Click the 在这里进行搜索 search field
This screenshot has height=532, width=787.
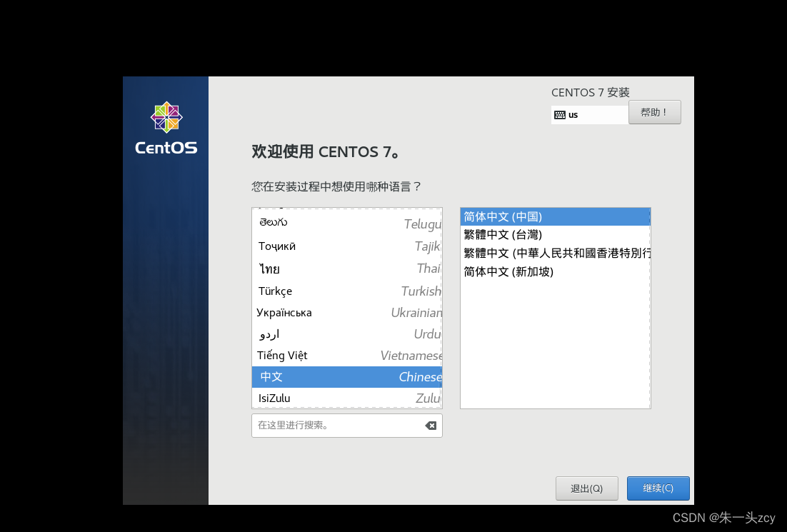click(x=336, y=425)
